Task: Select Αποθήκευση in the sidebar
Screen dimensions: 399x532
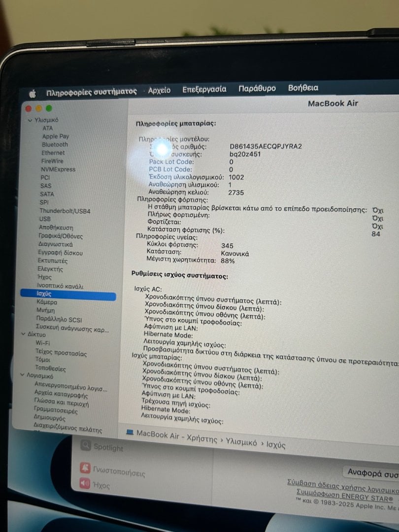Action: 56,228
